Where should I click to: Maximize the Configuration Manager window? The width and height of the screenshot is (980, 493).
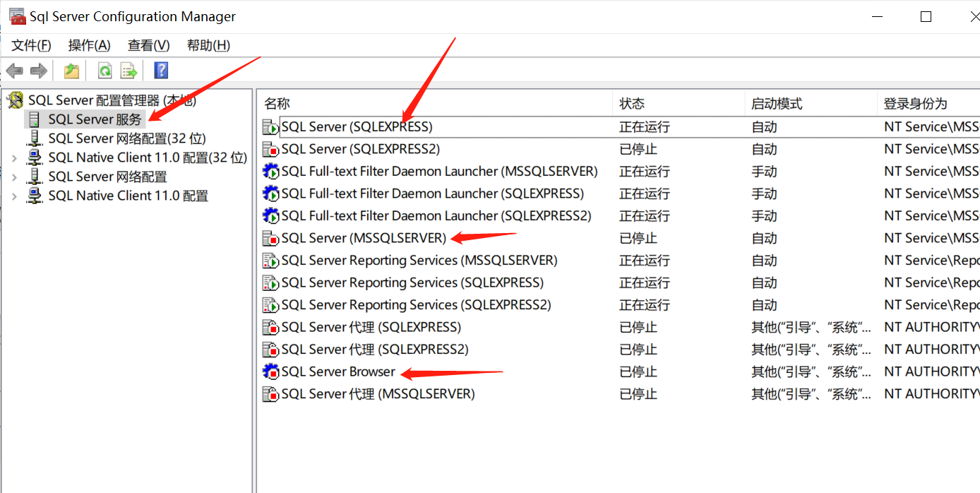tap(926, 17)
